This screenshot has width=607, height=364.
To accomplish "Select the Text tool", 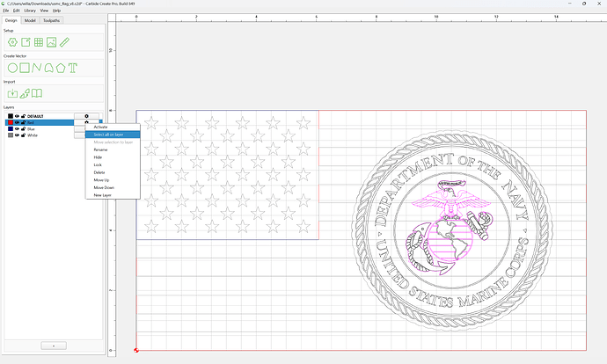I will [73, 68].
